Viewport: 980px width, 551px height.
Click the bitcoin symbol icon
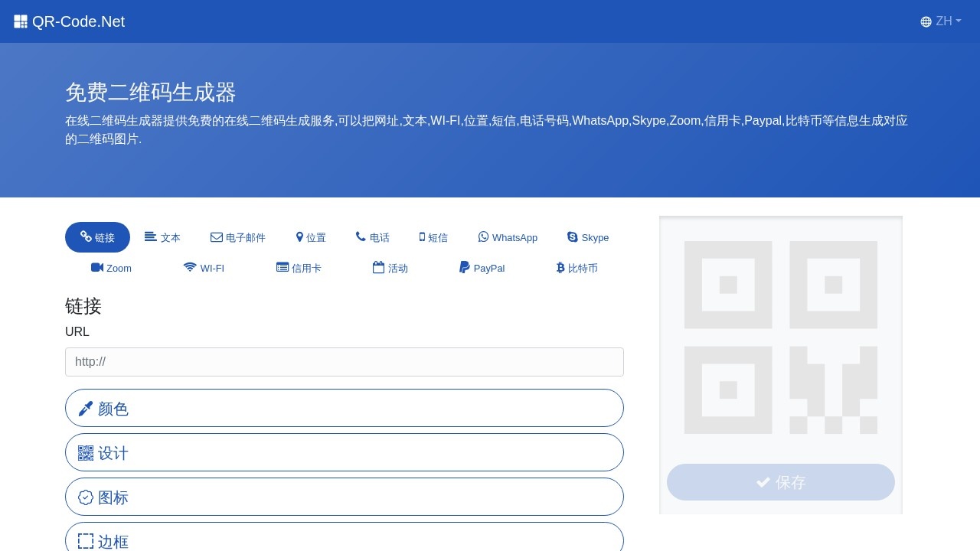[560, 268]
